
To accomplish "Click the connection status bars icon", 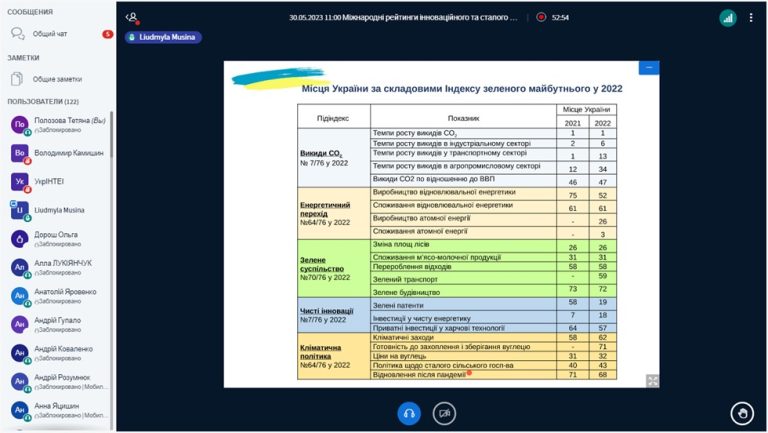I will (x=728, y=18).
